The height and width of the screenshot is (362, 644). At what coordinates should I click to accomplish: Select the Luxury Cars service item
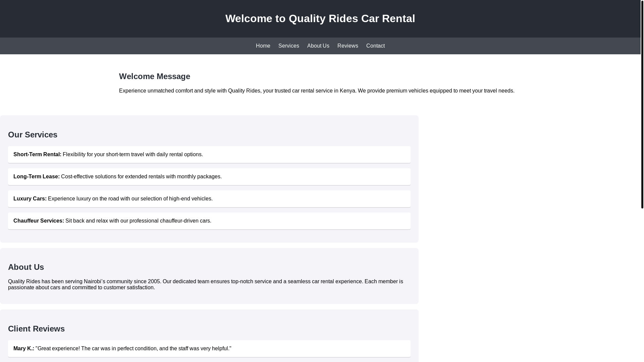209,199
